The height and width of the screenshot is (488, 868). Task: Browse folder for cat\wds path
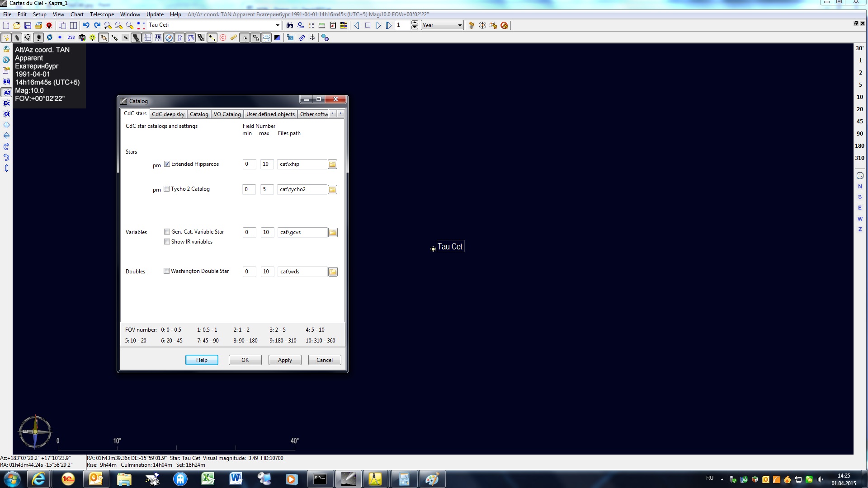coord(333,272)
